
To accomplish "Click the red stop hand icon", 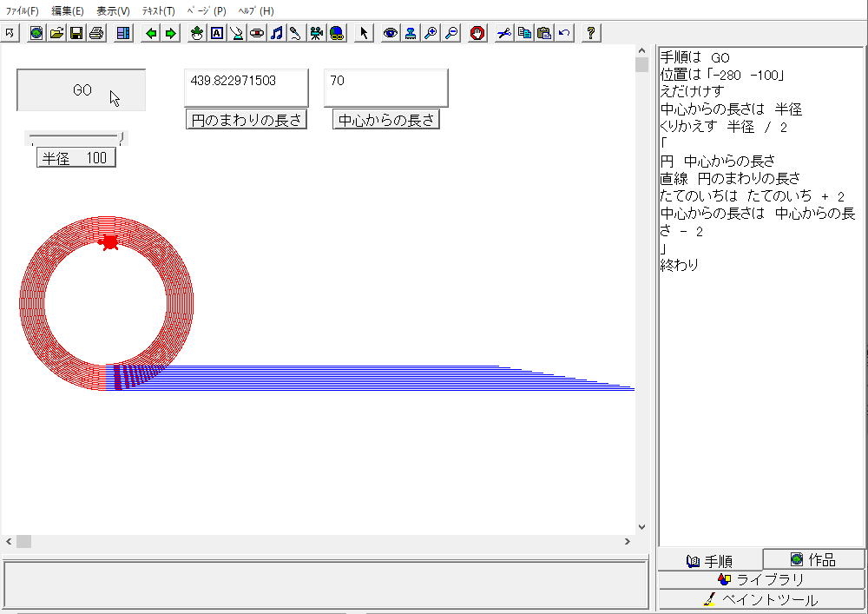I will tap(477, 33).
